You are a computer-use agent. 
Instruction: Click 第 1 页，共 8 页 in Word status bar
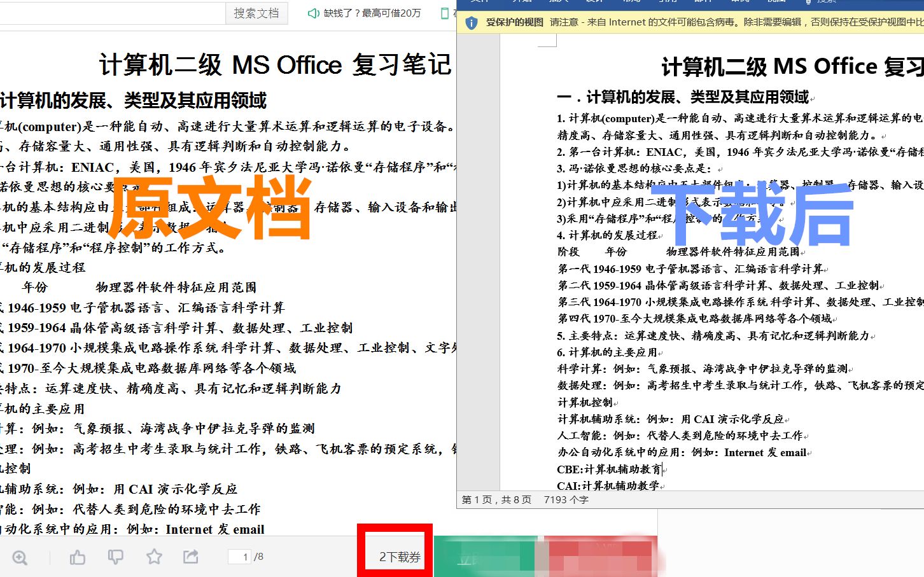496,500
